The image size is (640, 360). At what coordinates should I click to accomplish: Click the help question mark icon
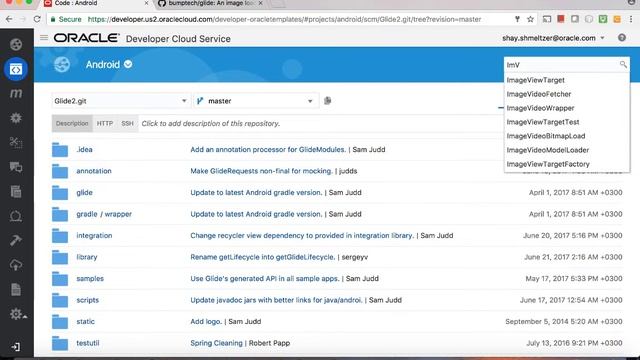[x=622, y=38]
